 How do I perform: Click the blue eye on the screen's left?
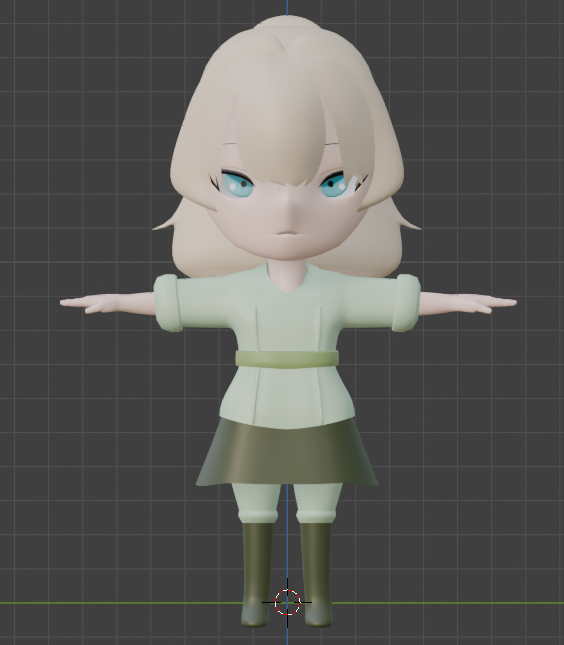237,185
